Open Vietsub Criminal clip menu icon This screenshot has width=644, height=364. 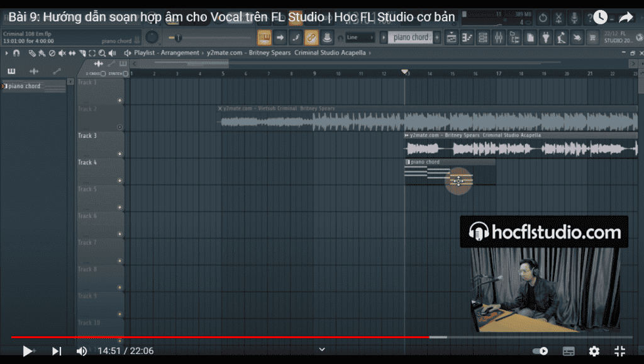tap(220, 108)
